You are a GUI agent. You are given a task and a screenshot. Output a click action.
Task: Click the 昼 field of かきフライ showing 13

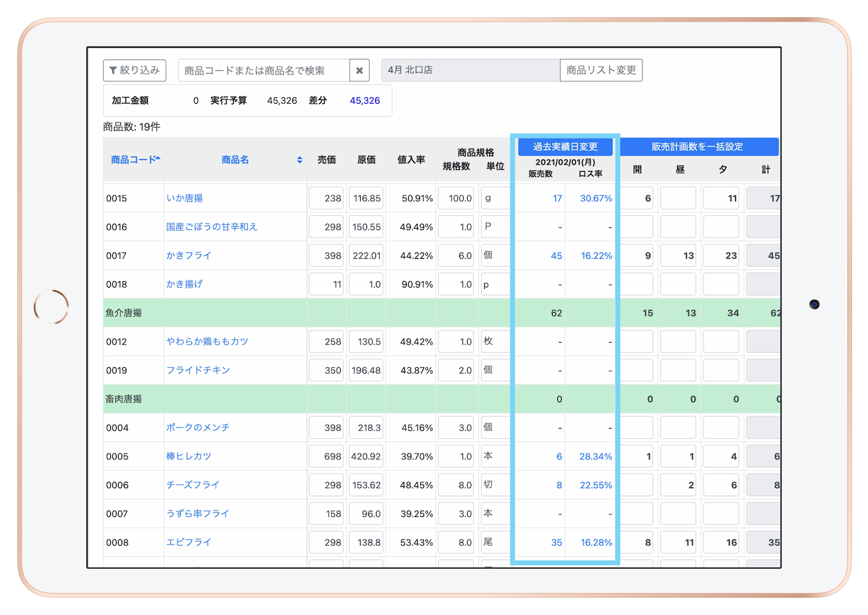(x=678, y=256)
